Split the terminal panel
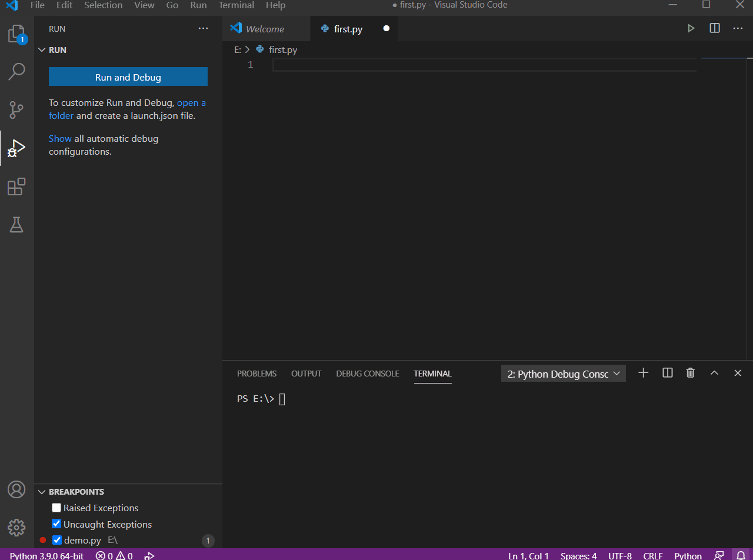The image size is (753, 560). 667,373
